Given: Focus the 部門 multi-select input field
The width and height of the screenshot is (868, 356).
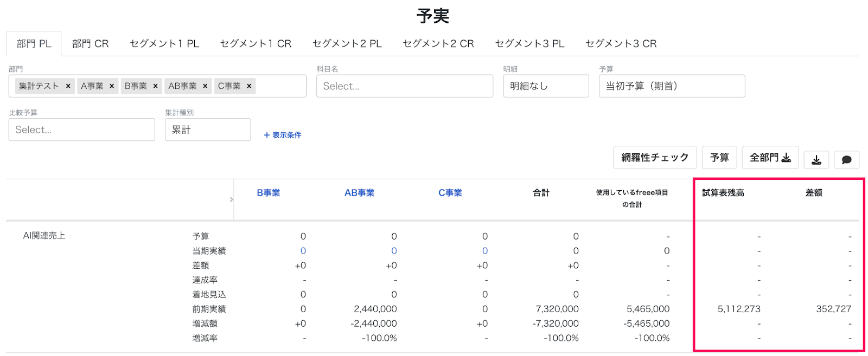Looking at the screenshot, I should pos(157,86).
